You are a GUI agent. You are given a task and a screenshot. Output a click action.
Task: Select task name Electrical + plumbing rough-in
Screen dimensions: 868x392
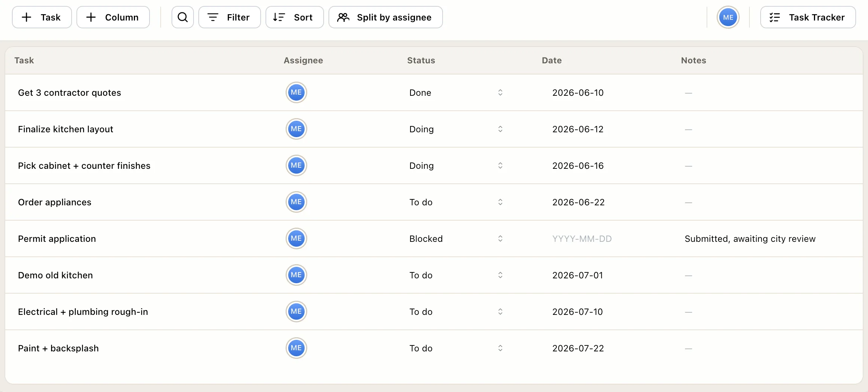pos(83,312)
